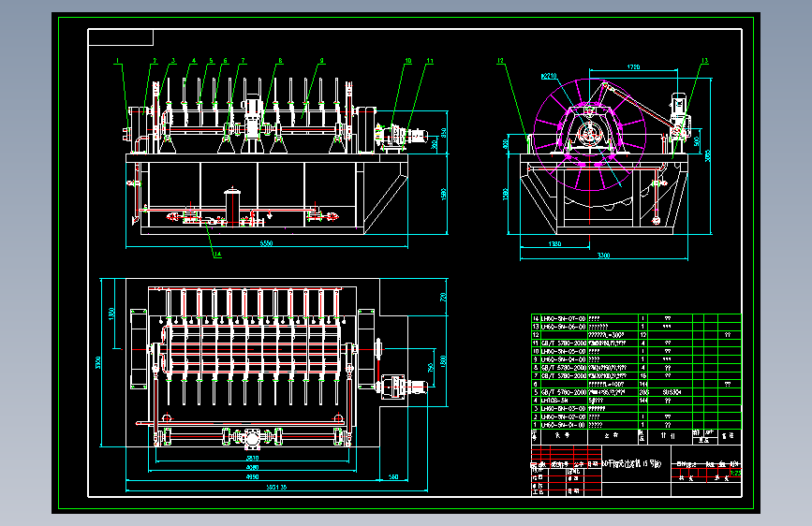This screenshot has height=526, width=812.
Task: Click part callout number 11 in front view
Action: [x=430, y=61]
